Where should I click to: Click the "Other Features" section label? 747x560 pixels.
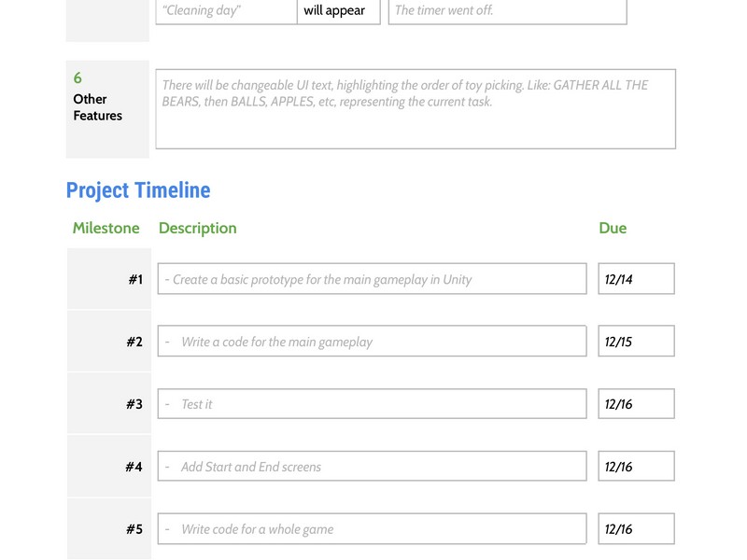click(98, 107)
